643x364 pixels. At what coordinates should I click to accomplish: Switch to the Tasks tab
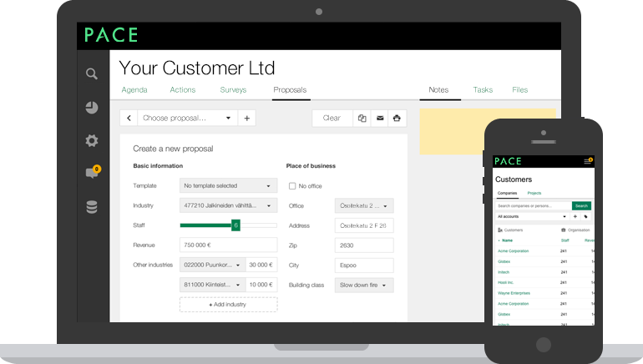coord(483,90)
